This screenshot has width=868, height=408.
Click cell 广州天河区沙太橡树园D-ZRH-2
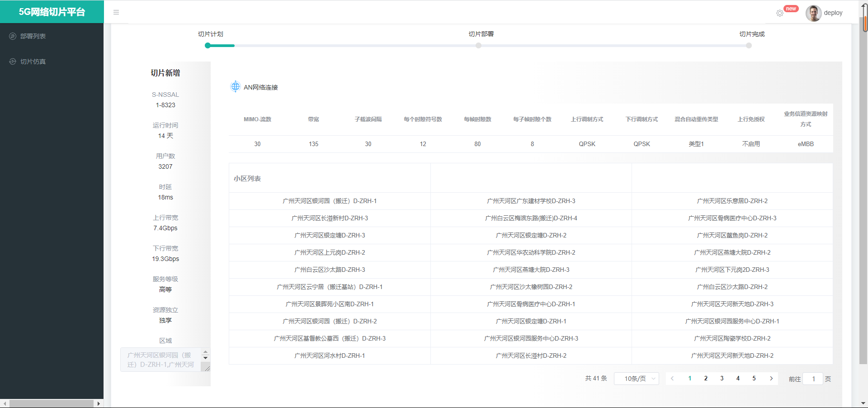coord(531,287)
